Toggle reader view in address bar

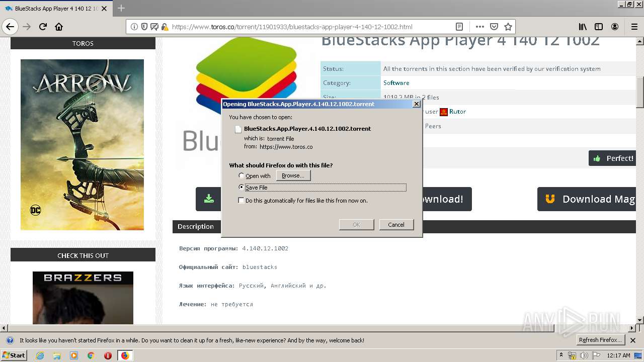(x=459, y=27)
